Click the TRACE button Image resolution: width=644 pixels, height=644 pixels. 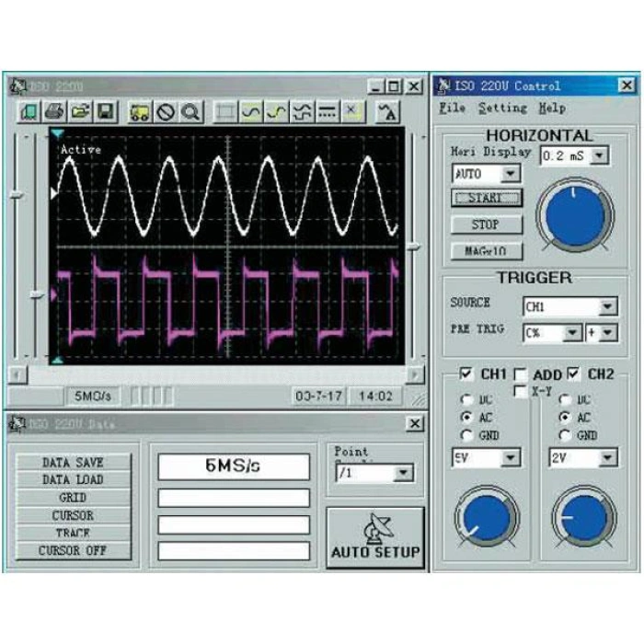(74, 533)
